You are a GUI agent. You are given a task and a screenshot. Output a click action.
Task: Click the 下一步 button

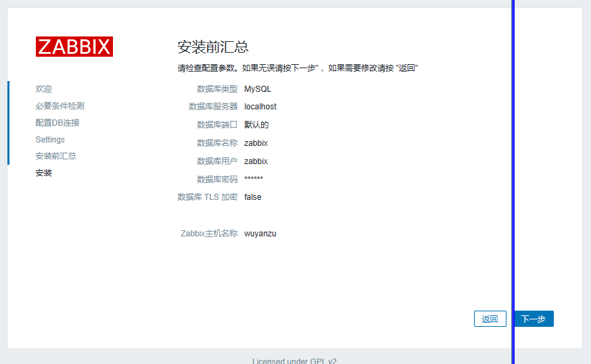[534, 319]
